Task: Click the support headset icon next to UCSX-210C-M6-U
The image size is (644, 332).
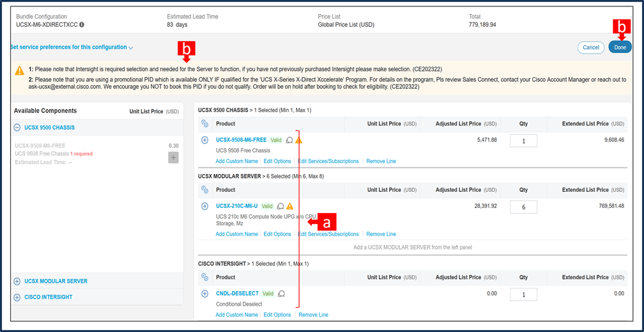Action: coord(280,206)
